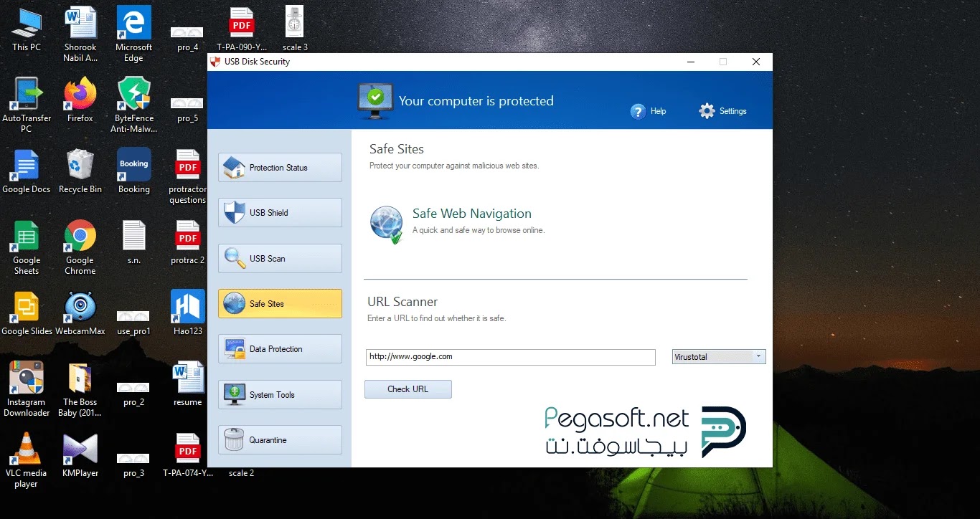Viewport: 980px width, 519px height.
Task: Select the scale 3 desktop file
Action: pyautogui.click(x=295, y=29)
